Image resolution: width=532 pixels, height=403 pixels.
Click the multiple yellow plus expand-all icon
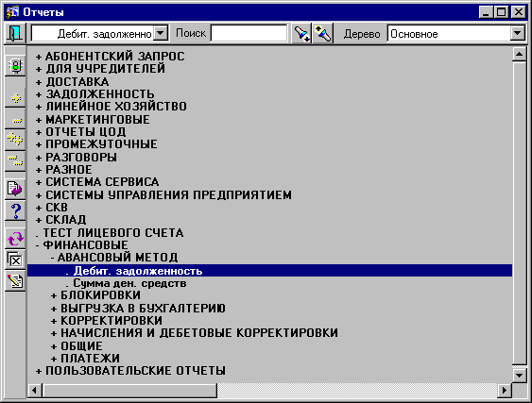coord(15,140)
